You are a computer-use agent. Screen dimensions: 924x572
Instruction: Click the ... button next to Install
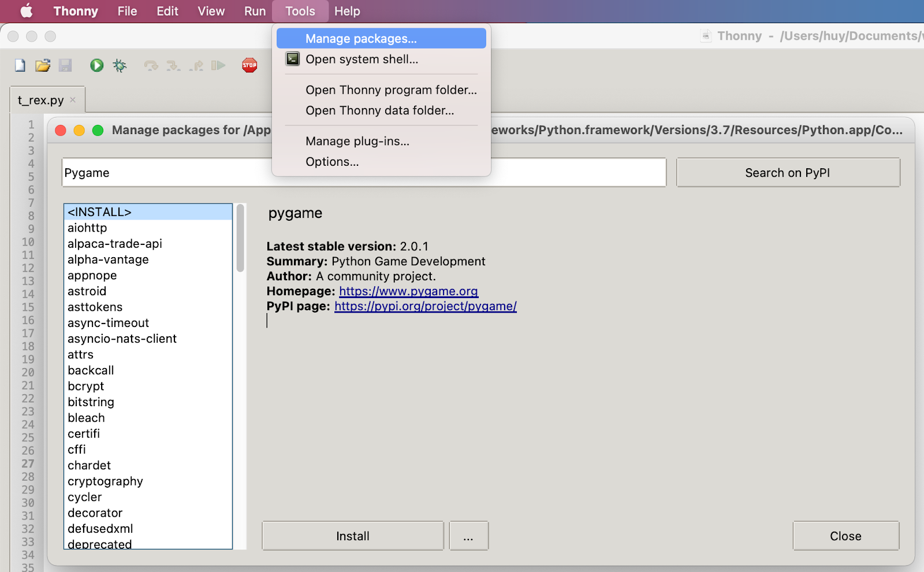click(x=468, y=536)
